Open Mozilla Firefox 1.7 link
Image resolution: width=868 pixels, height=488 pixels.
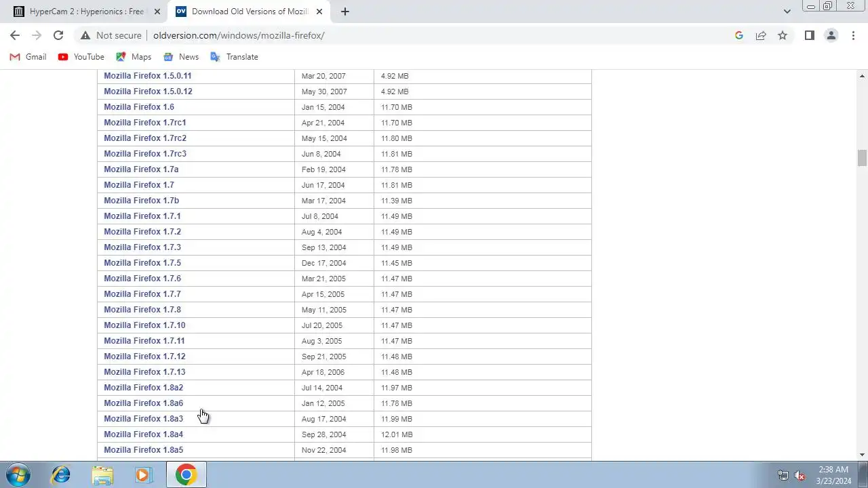pyautogui.click(x=139, y=185)
